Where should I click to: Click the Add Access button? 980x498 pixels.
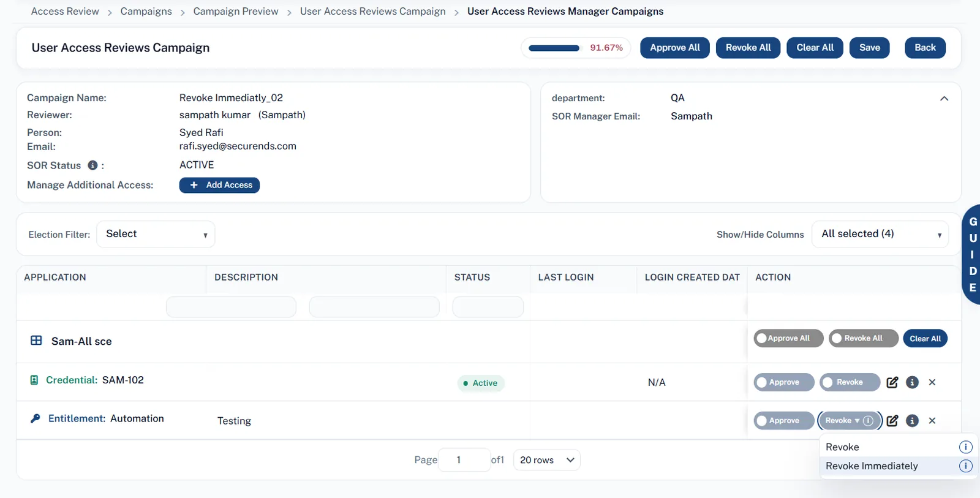coord(219,185)
